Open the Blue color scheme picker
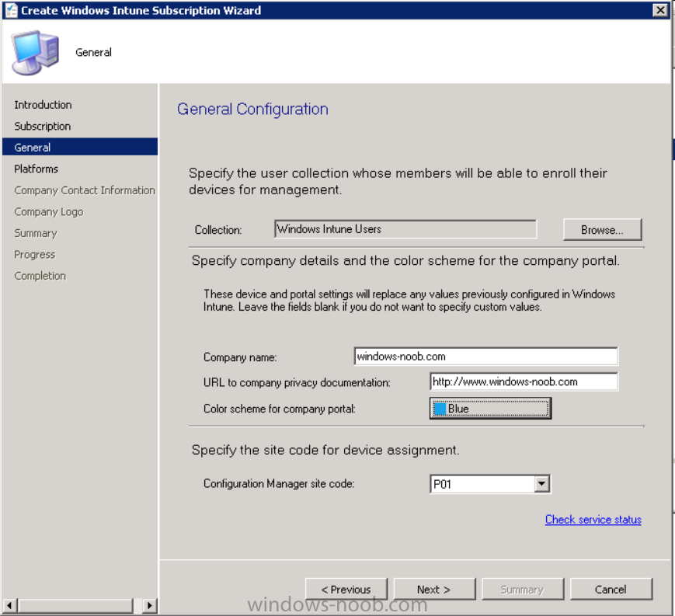Screen dimensions: 675x616 (490, 409)
